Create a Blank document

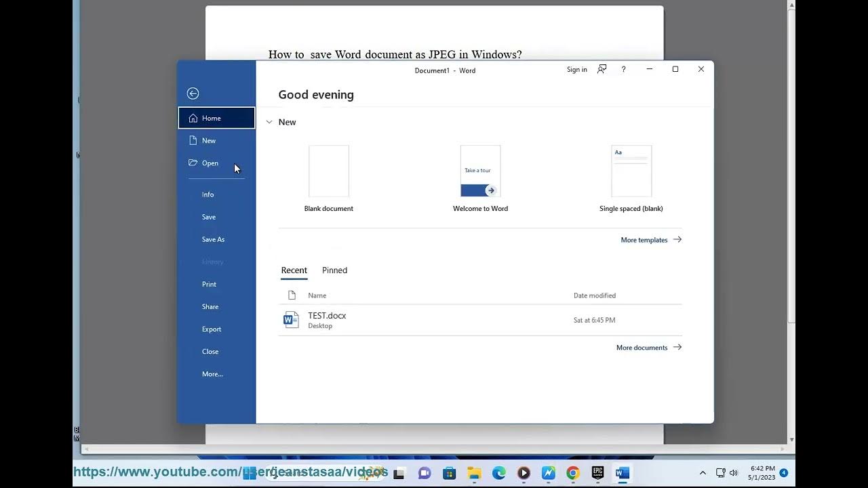click(x=329, y=179)
